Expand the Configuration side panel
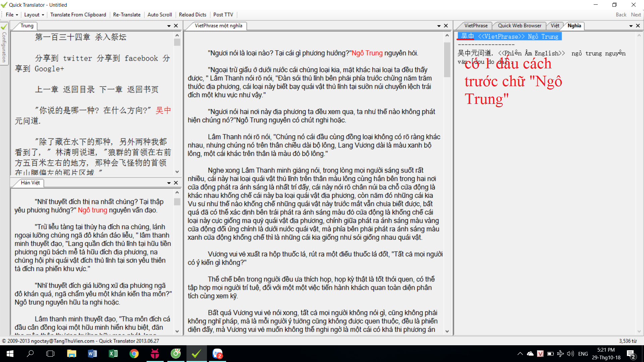 click(4, 47)
